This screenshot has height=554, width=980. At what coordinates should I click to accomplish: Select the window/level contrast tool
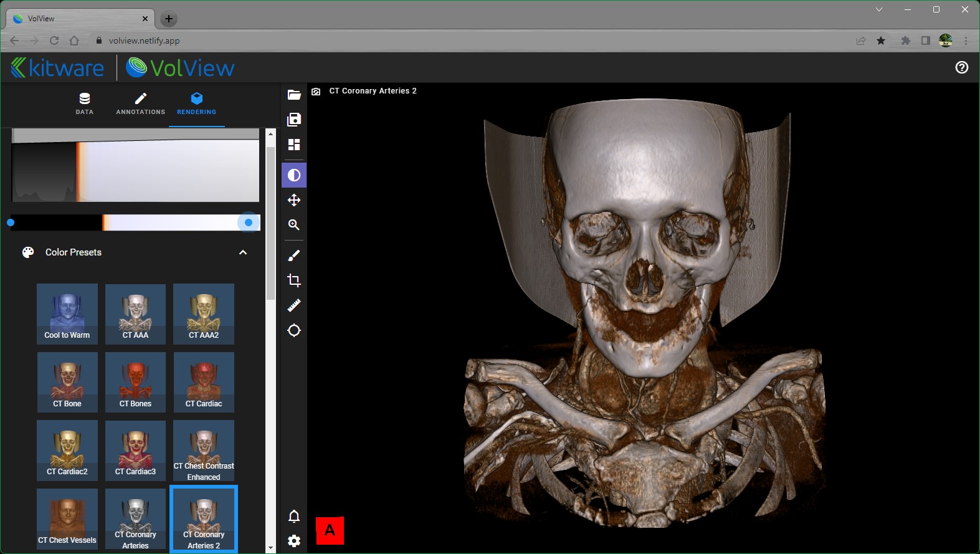pyautogui.click(x=294, y=175)
